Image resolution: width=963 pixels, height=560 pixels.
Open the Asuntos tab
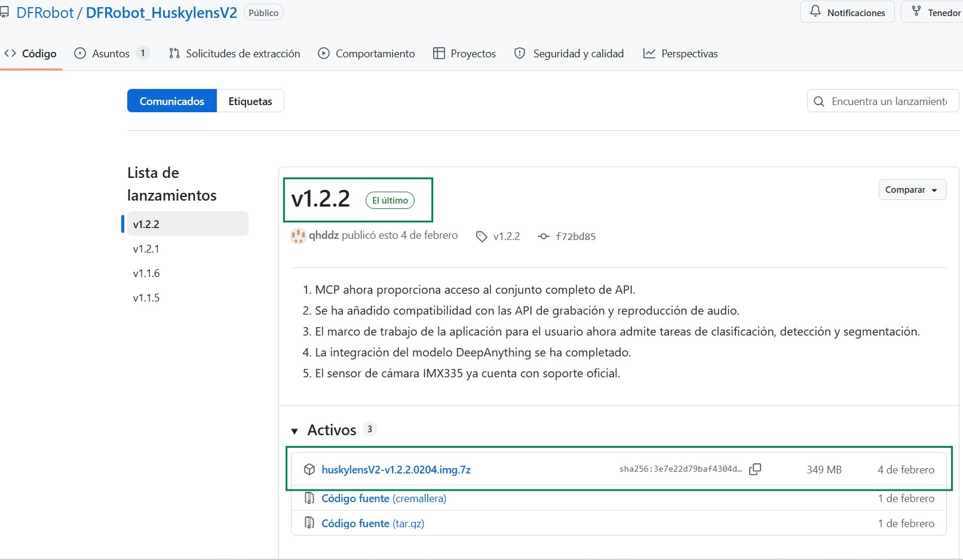[112, 53]
